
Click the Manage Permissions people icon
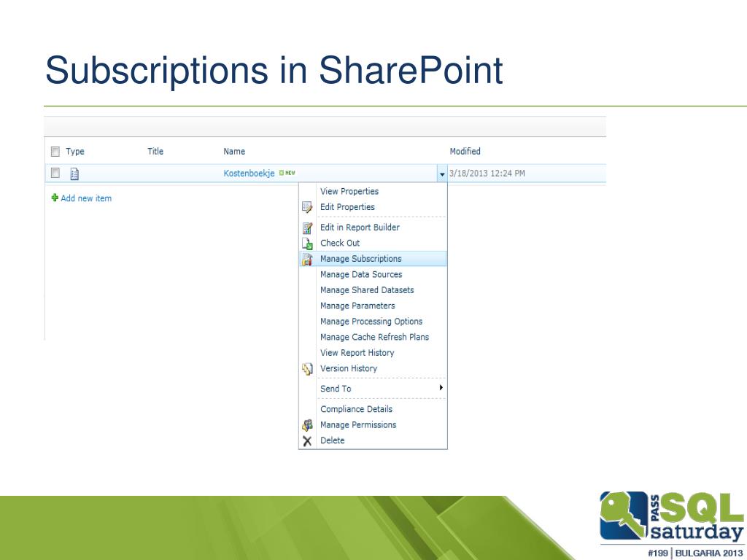point(307,425)
